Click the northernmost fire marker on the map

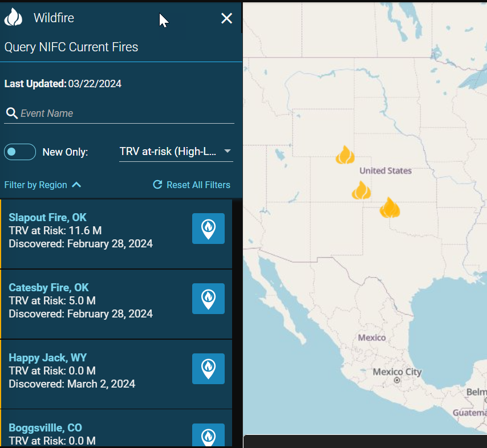coord(345,155)
